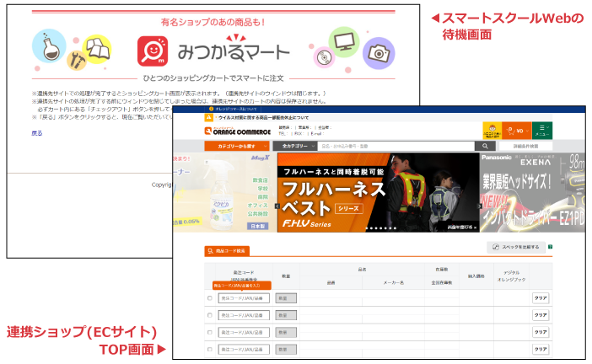The height and width of the screenshot is (364, 592).
Task: Click the スペックを比較する button
Action: pyautogui.click(x=516, y=247)
